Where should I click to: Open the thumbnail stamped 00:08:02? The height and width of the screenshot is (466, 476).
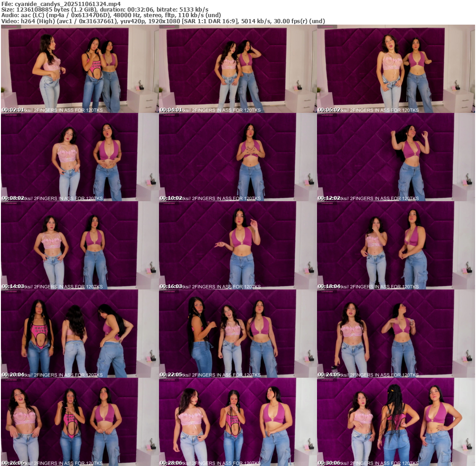(79, 157)
